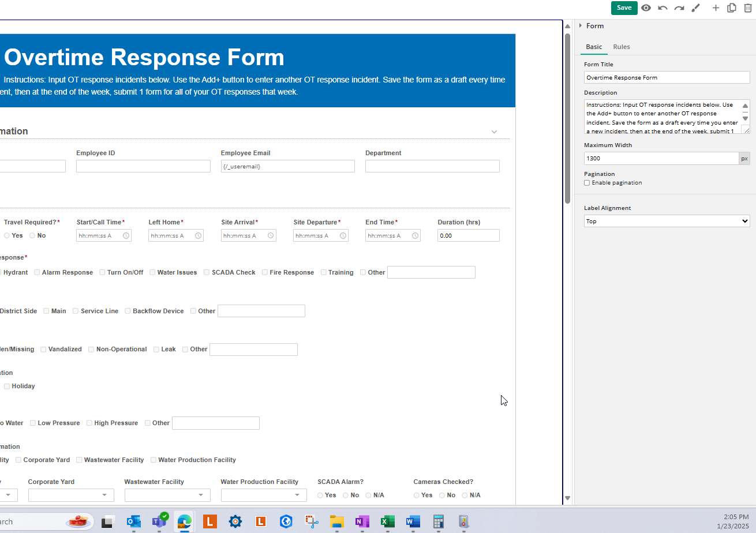Open the paintbrush theme tool
This screenshot has height=533, width=756.
point(695,8)
